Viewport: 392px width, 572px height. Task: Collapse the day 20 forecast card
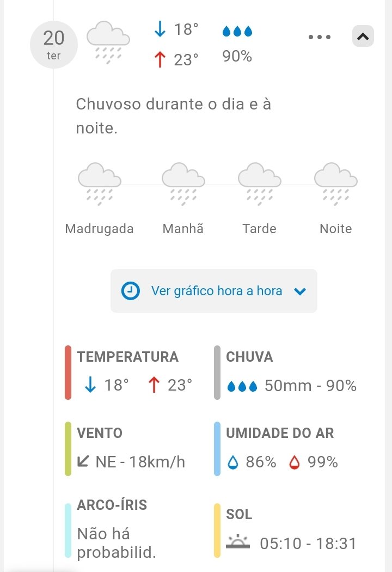[363, 36]
